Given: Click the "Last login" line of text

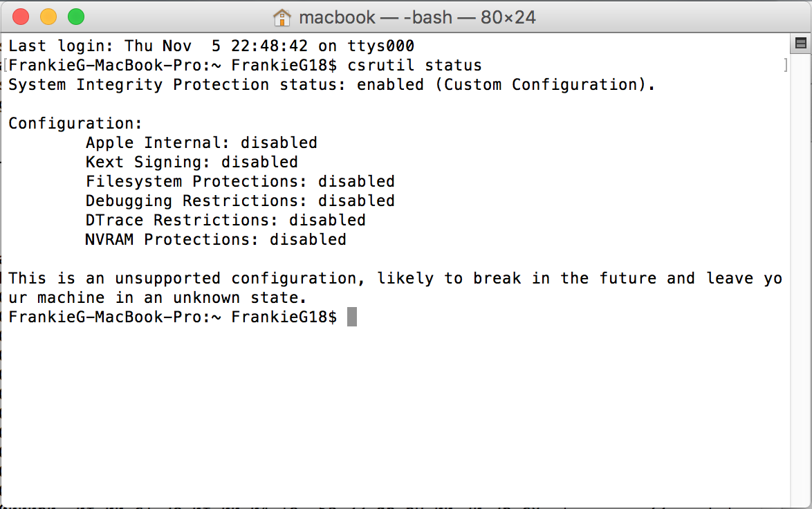Looking at the screenshot, I should 211,46.
